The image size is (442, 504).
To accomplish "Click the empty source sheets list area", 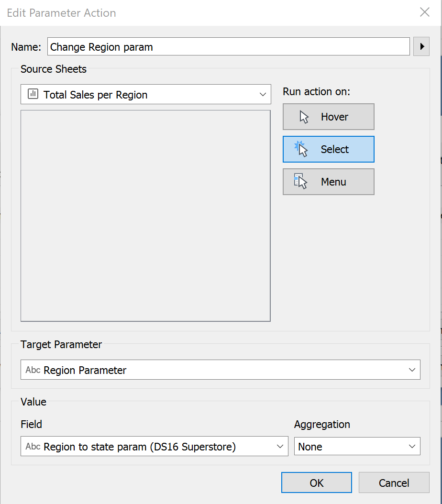I will 145,215.
